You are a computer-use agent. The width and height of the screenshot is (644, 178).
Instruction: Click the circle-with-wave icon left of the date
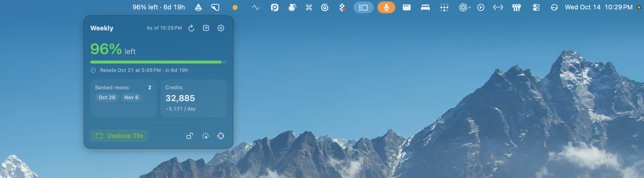[554, 7]
